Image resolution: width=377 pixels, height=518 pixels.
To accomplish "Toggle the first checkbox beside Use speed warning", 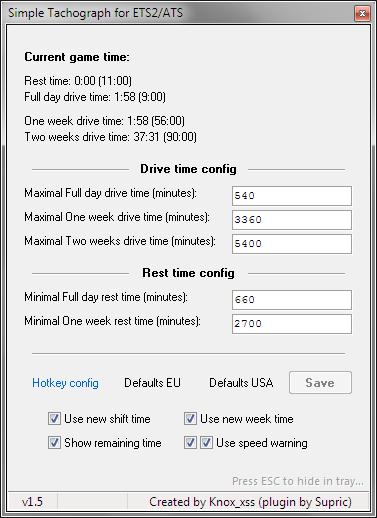I will tap(190, 443).
